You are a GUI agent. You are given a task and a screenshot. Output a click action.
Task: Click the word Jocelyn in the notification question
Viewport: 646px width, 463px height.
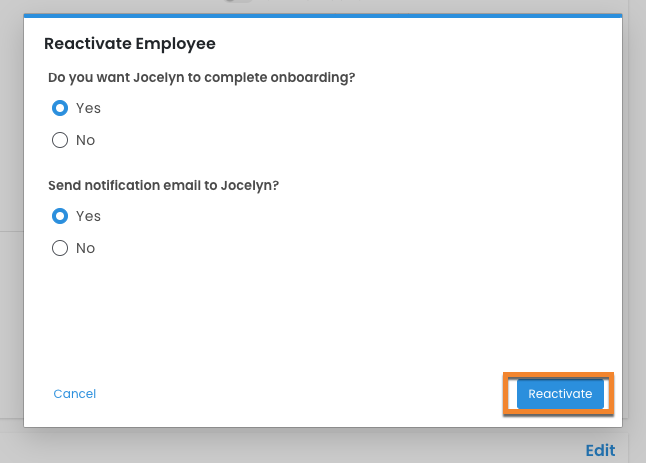click(x=248, y=185)
